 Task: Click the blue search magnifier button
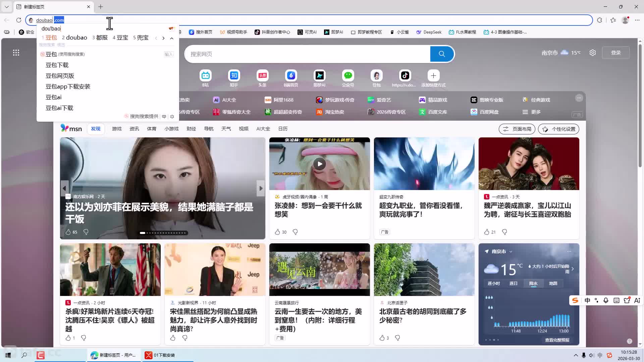tap(442, 54)
